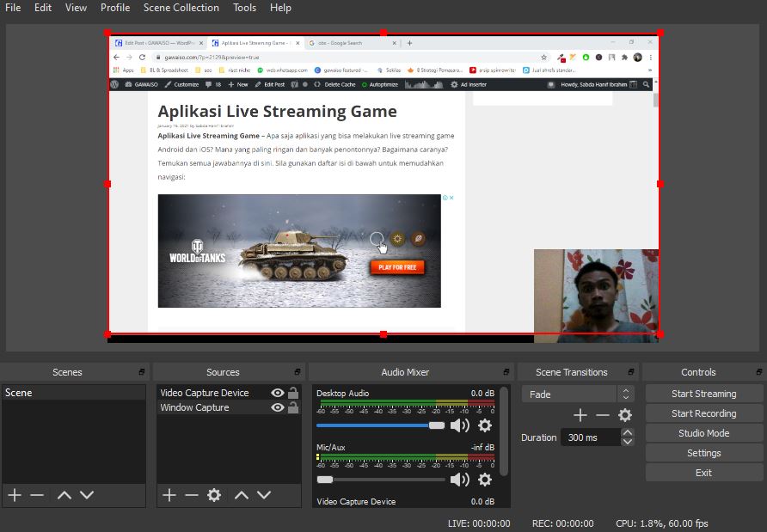The height and width of the screenshot is (532, 767).
Task: Open the Scene Collection menu
Action: pos(181,8)
